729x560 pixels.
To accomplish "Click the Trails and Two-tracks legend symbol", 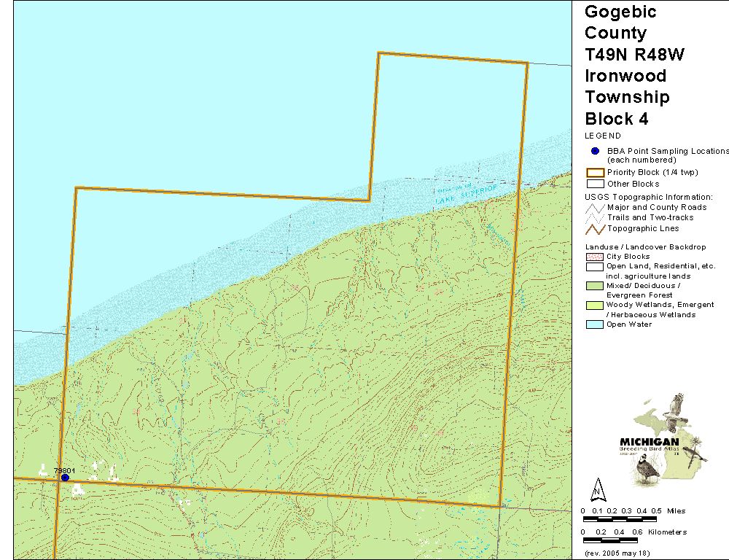I will pyautogui.click(x=595, y=218).
